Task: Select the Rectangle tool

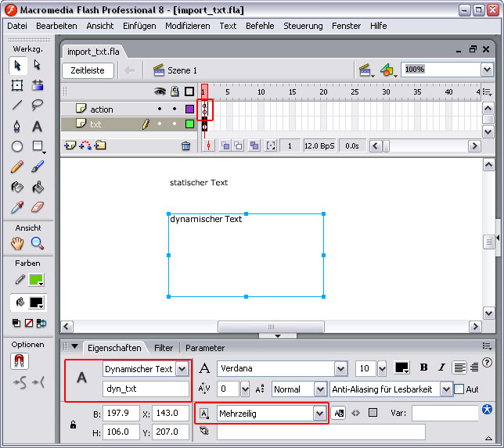Action: click(x=38, y=146)
